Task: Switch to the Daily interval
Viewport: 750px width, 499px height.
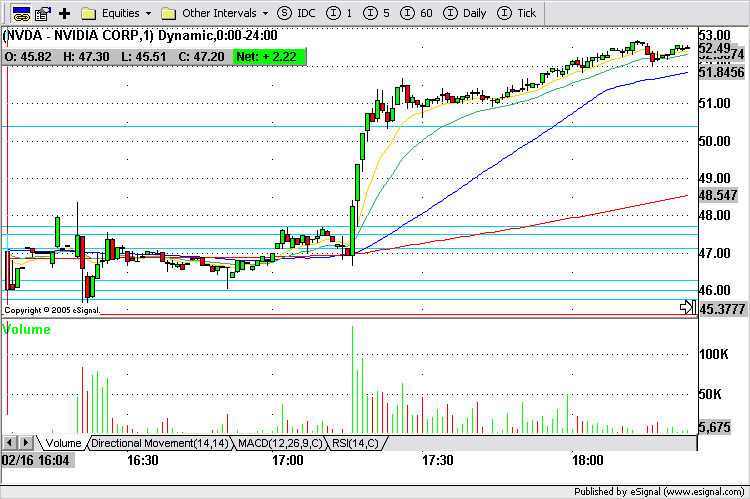Action: (465, 13)
